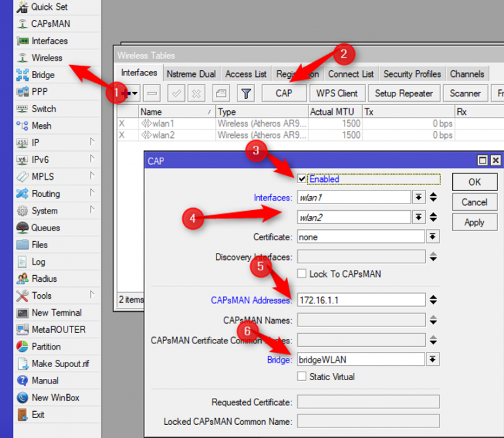
Task: Open the wlan1 interface dropdown
Action: (419, 198)
